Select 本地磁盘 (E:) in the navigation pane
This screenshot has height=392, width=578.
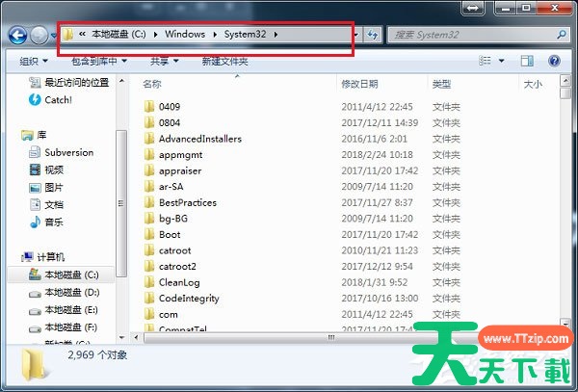pos(64,310)
